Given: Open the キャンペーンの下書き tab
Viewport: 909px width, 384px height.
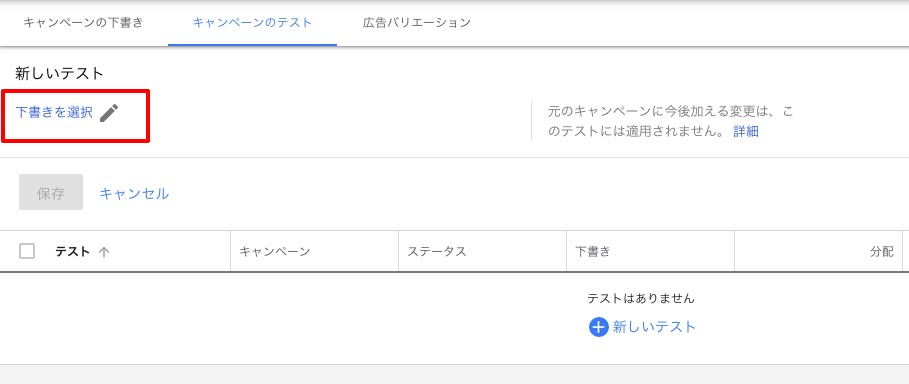Looking at the screenshot, I should coord(83,23).
